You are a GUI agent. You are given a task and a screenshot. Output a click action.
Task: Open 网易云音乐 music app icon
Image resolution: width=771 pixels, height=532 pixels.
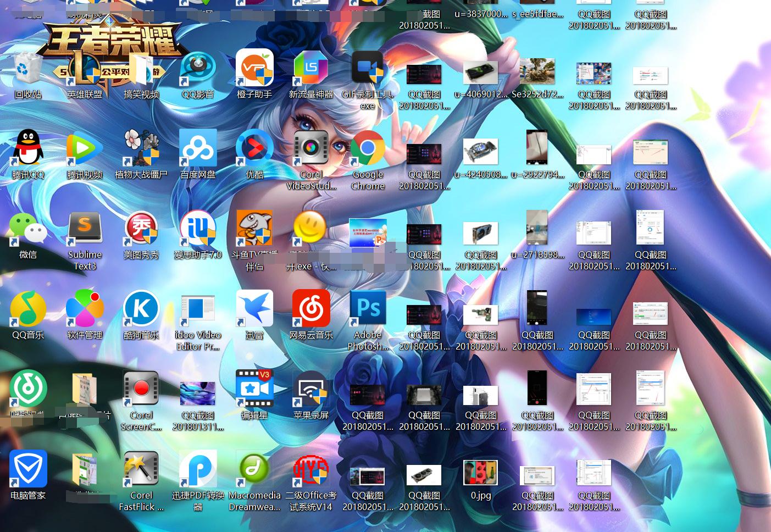pos(311,309)
